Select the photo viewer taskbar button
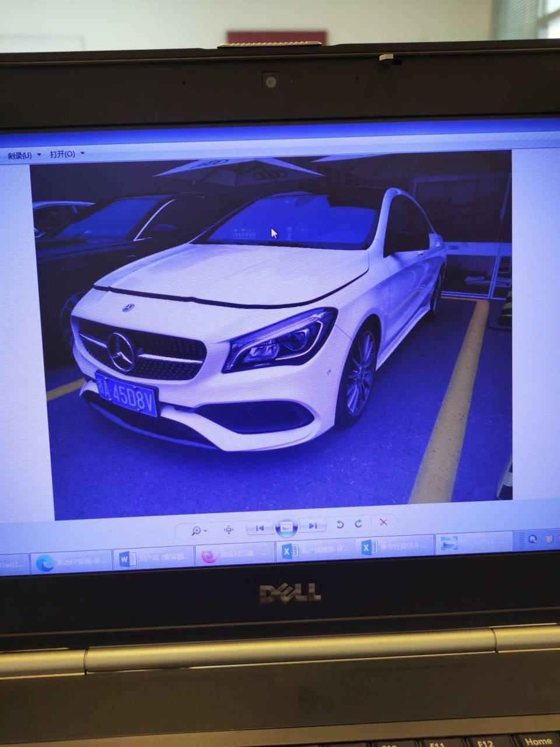Image resolution: width=560 pixels, height=747 pixels. pyautogui.click(x=473, y=543)
